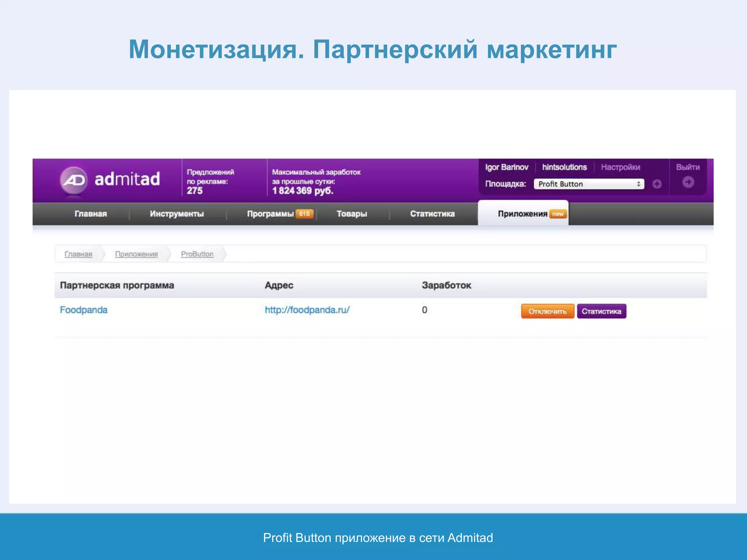Image resolution: width=747 pixels, height=560 pixels.
Task: Click the plus icon next to Площадка dropdown
Action: [657, 184]
